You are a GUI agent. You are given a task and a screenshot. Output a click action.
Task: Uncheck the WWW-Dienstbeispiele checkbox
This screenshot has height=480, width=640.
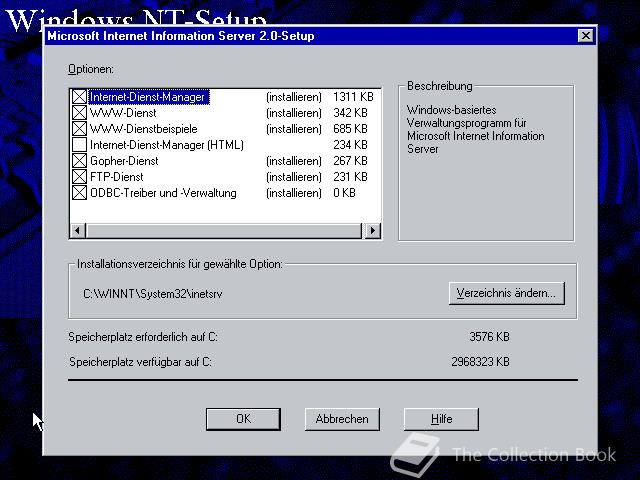click(79, 129)
